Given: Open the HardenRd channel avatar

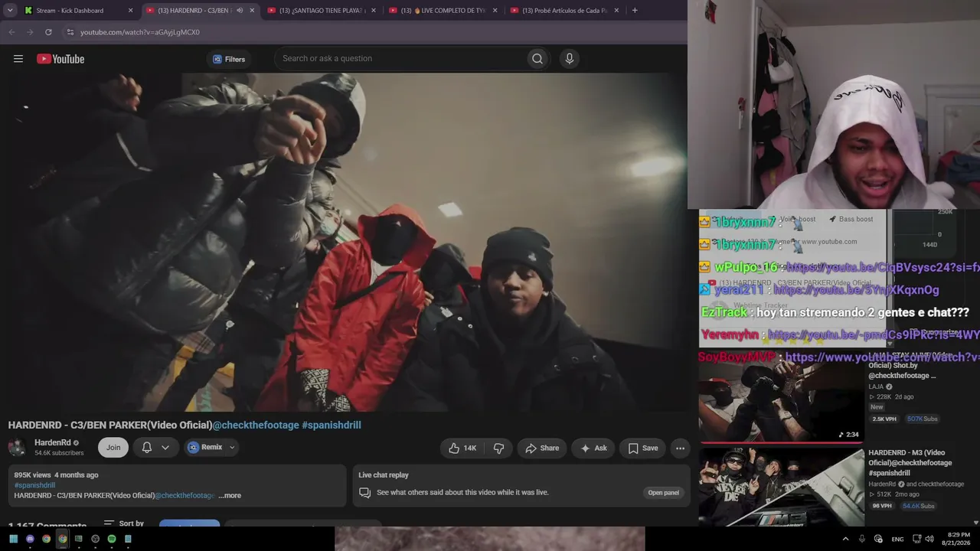Looking at the screenshot, I should point(18,448).
